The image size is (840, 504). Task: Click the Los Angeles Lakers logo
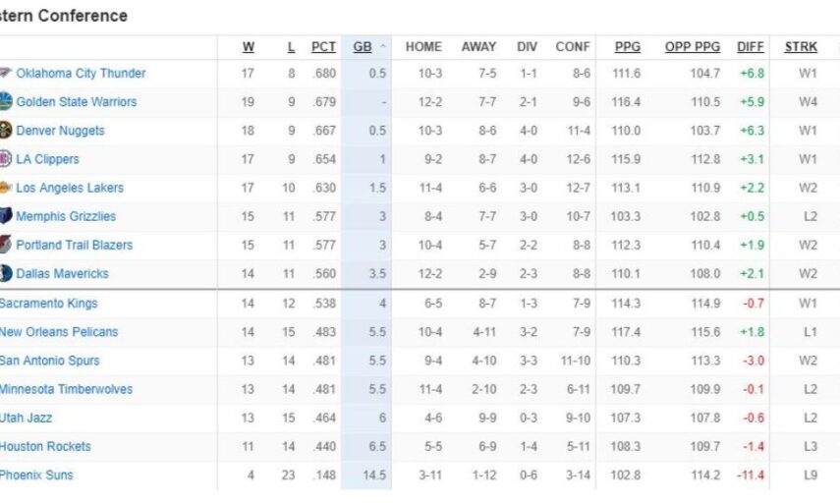pos(6,188)
